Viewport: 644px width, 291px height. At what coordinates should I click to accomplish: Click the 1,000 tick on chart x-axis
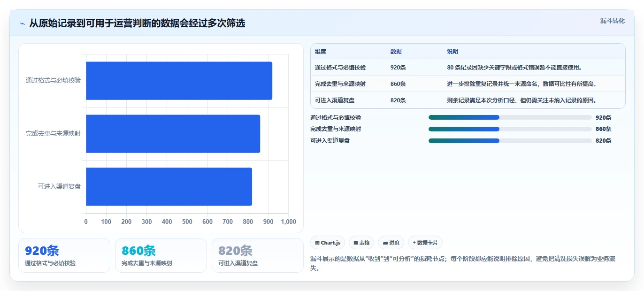[x=288, y=222]
